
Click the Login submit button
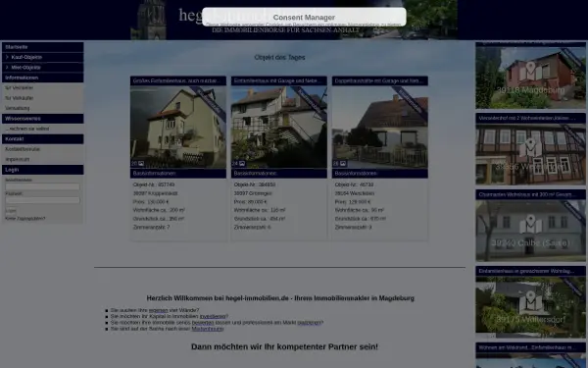click(x=11, y=211)
